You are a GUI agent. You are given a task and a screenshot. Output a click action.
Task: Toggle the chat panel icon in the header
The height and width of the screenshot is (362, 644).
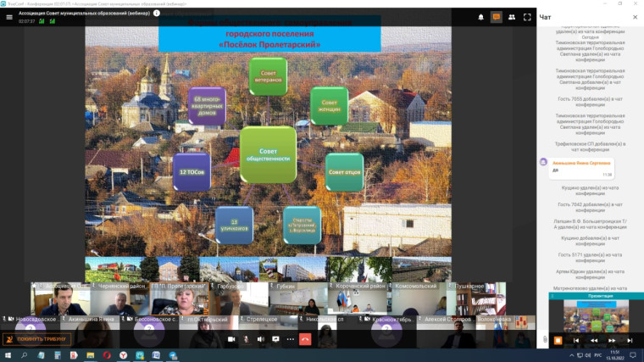pos(497,16)
